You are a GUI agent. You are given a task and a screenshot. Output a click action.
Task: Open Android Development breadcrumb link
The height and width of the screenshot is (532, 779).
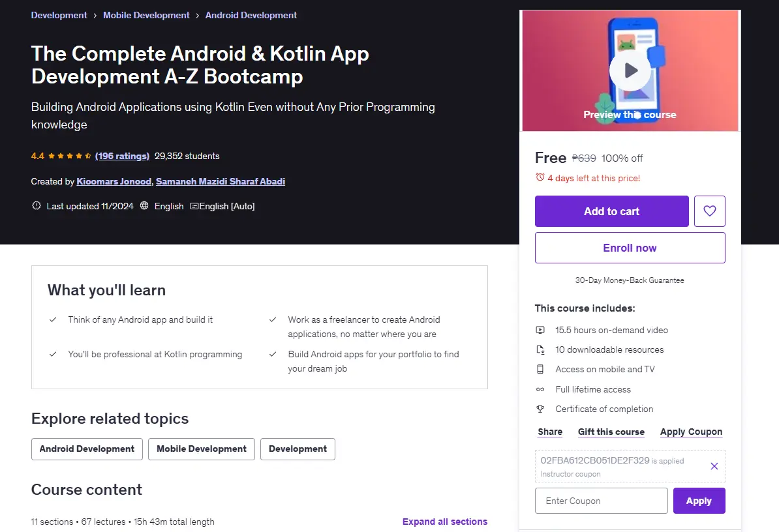[251, 16]
